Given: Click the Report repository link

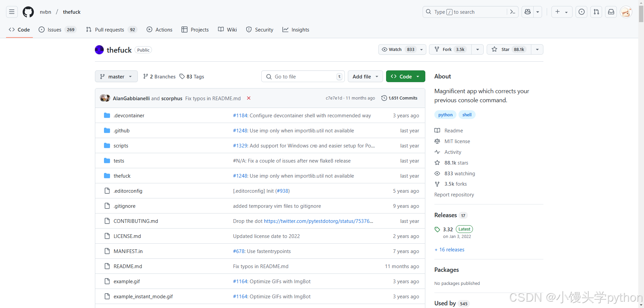Looking at the screenshot, I should coord(454,195).
